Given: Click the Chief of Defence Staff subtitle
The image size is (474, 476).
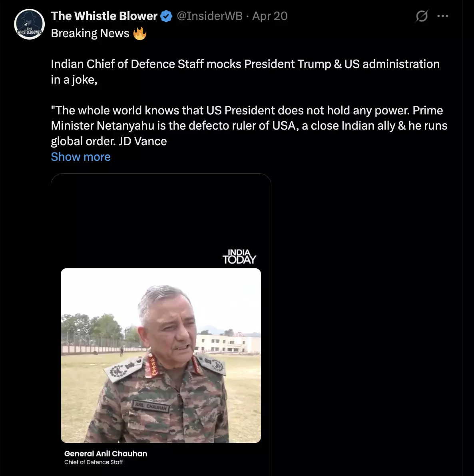Looking at the screenshot, I should 94,462.
